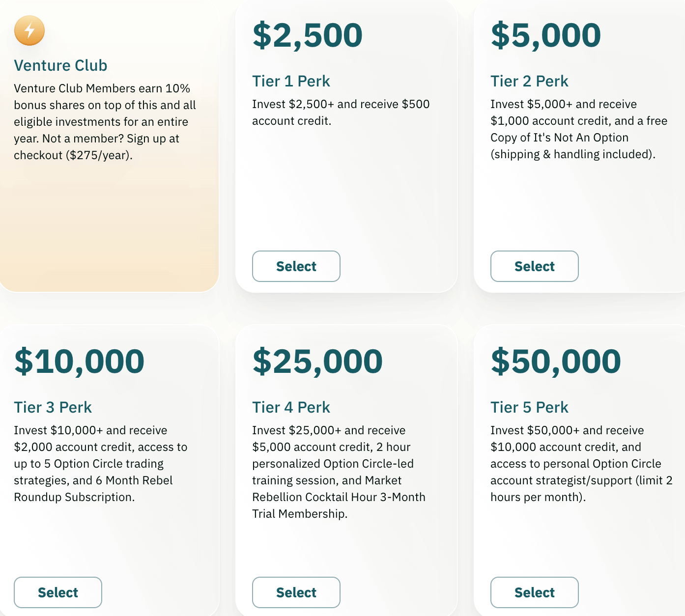Click the $50,000 price heading
This screenshot has width=685, height=616.
click(556, 362)
